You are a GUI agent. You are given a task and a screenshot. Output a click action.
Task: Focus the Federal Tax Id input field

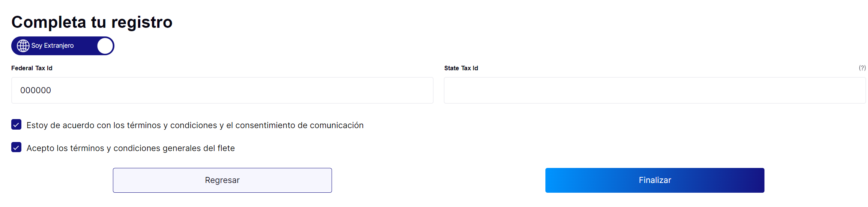(222, 90)
